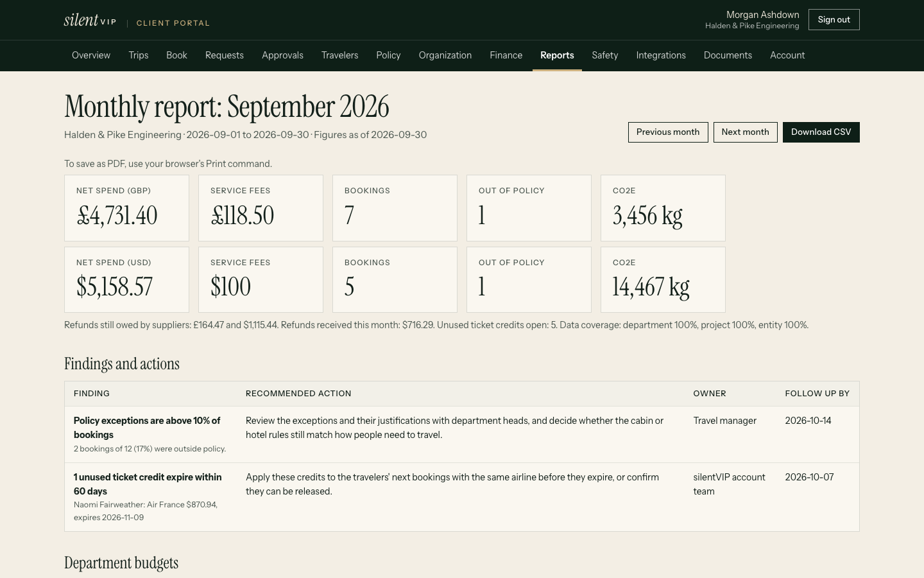924x578 pixels.
Task: Open the Book tab
Action: [x=176, y=55]
